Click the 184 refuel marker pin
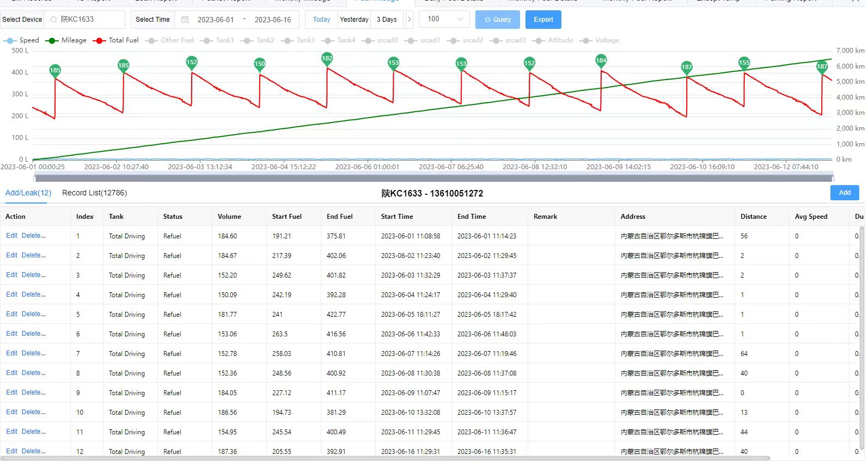 point(601,60)
